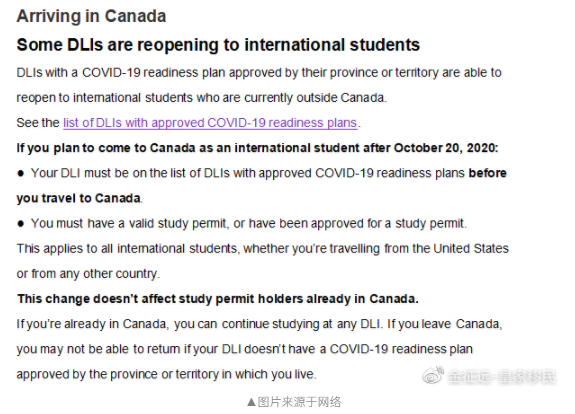The height and width of the screenshot is (414, 575).
Task: Click the paragraph starting "DLIs with a COVID-19"
Action: point(259,85)
